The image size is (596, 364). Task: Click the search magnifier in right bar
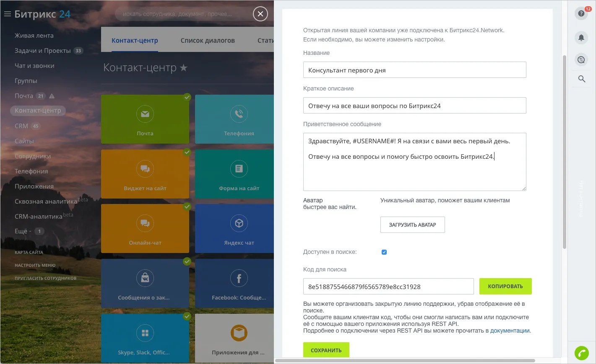[582, 79]
